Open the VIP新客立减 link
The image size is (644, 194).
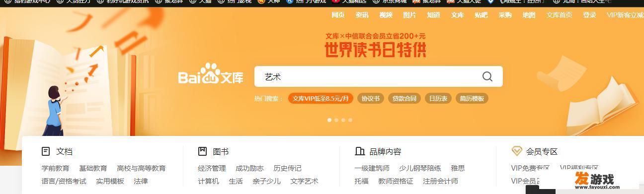click(625, 15)
